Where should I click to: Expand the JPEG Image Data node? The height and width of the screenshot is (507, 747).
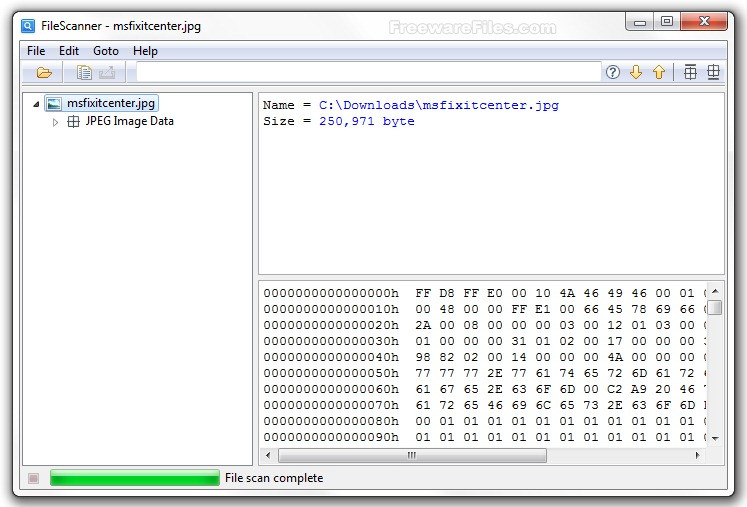(x=55, y=122)
